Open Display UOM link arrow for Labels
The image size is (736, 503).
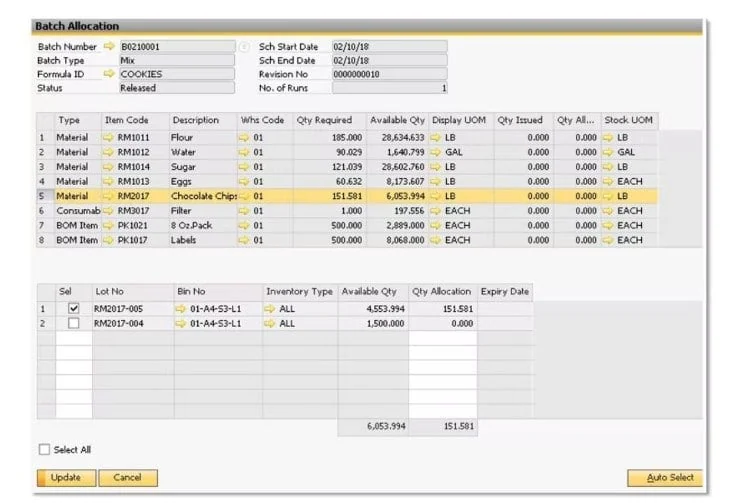(x=436, y=240)
